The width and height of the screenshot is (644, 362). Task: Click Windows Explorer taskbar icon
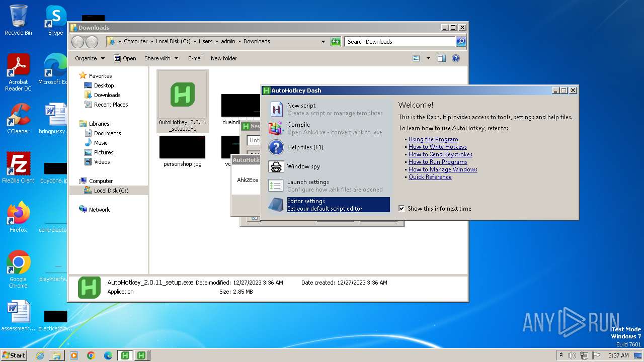click(57, 355)
